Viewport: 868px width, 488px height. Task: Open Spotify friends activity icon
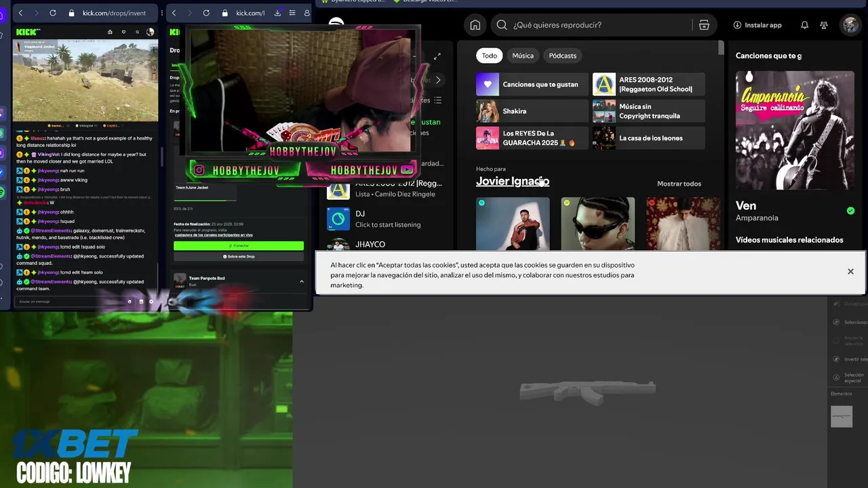(x=824, y=25)
